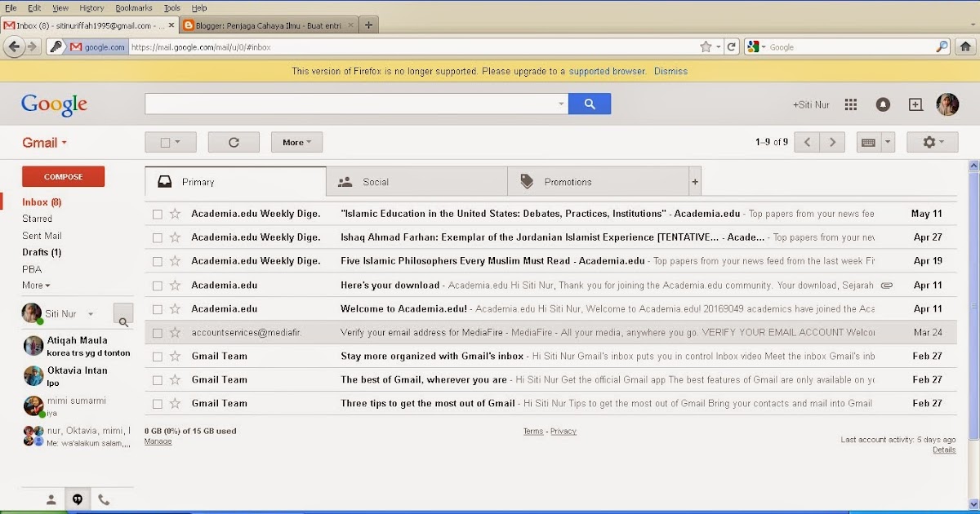980x514 pixels.
Task: Open the Sent Mail folder
Action: tap(42, 236)
